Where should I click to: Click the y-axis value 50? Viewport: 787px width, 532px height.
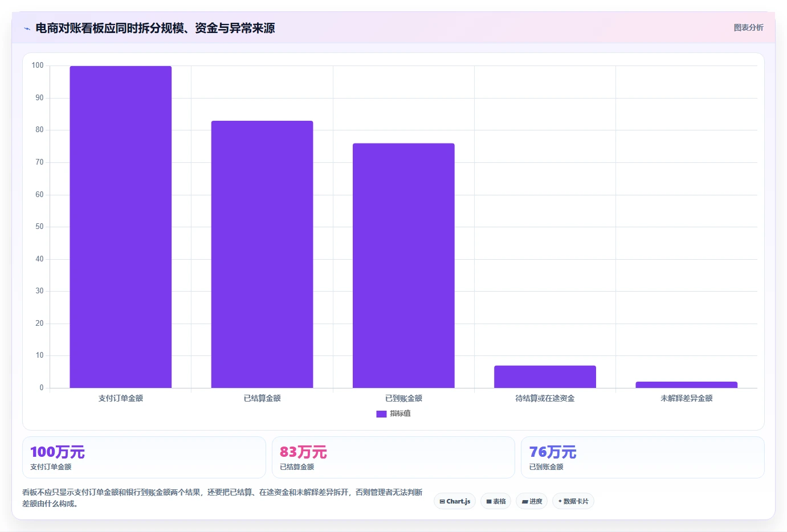point(39,227)
